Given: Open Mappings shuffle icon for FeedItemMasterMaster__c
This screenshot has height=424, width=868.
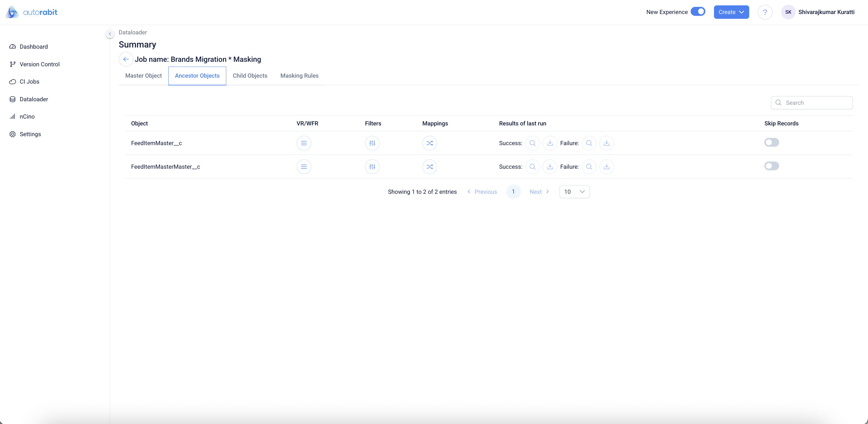Looking at the screenshot, I should coord(429,167).
